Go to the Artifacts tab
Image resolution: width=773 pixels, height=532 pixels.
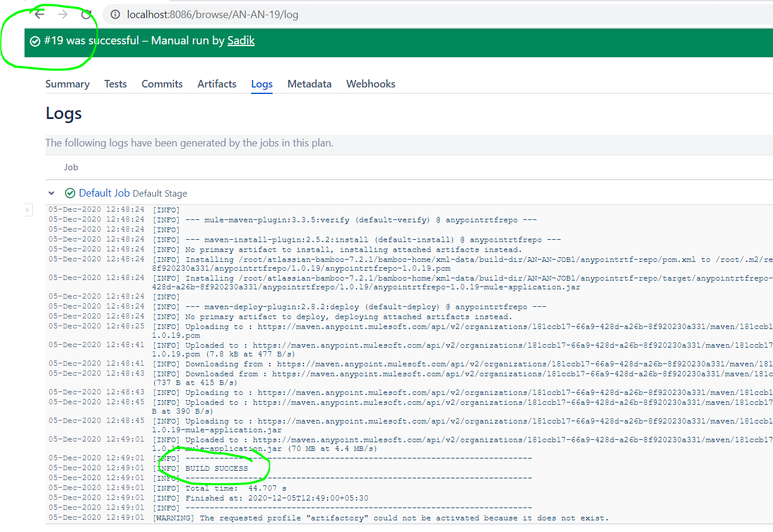pos(217,84)
